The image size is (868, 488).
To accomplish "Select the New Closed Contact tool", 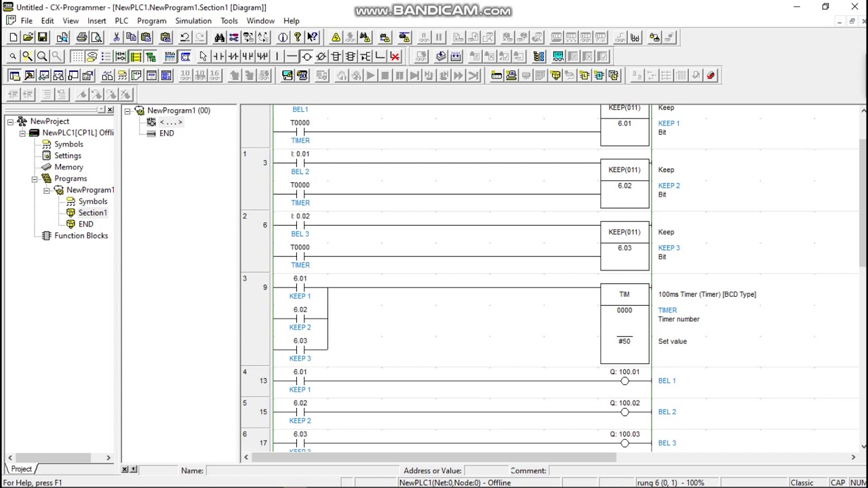I will pos(233,56).
